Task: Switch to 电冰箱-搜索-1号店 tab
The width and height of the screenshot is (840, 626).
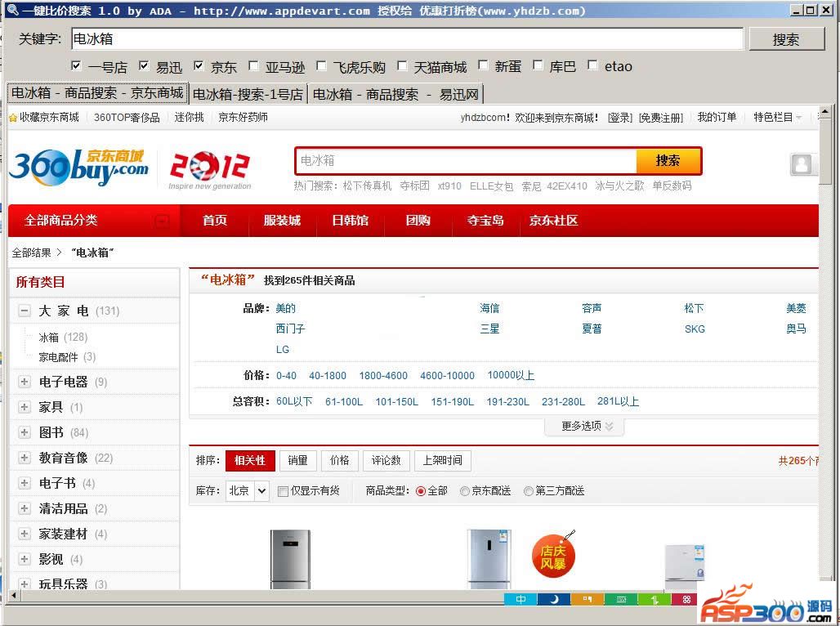Action: pos(248,94)
